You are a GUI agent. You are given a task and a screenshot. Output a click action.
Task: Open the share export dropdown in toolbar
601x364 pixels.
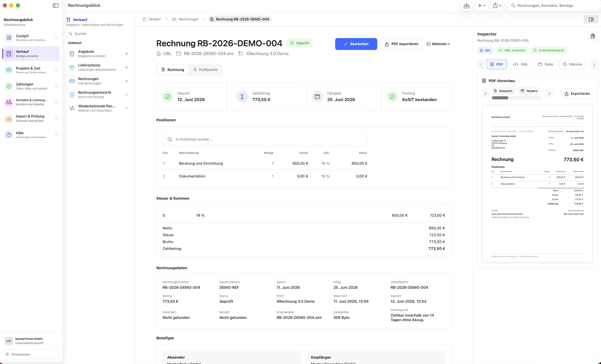click(497, 5)
